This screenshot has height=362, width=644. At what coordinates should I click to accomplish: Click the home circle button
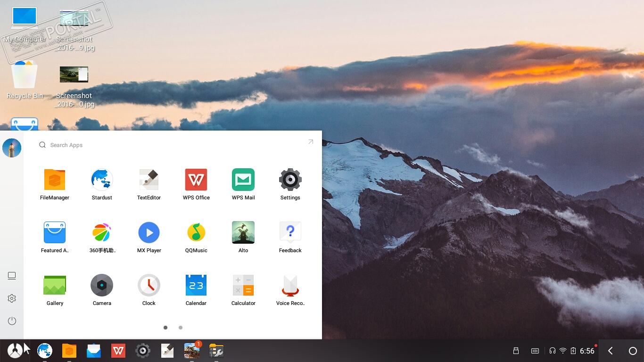[x=633, y=351]
